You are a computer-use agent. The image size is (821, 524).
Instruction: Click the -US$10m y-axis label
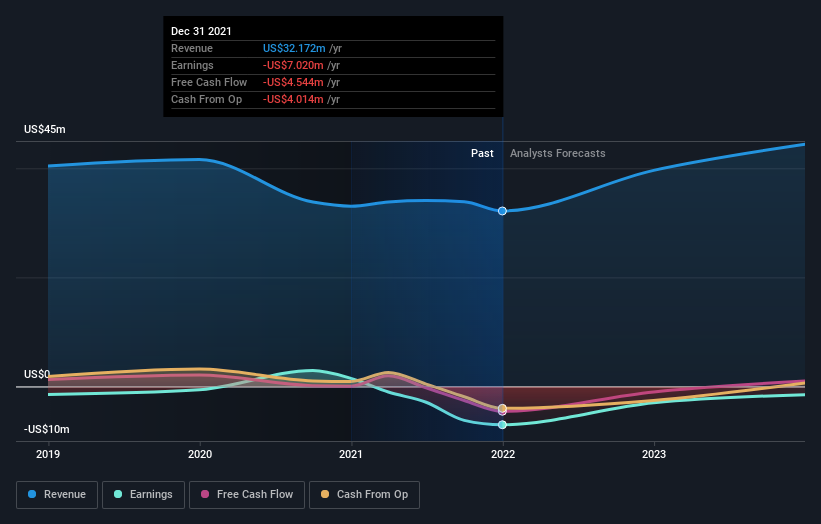(x=47, y=429)
